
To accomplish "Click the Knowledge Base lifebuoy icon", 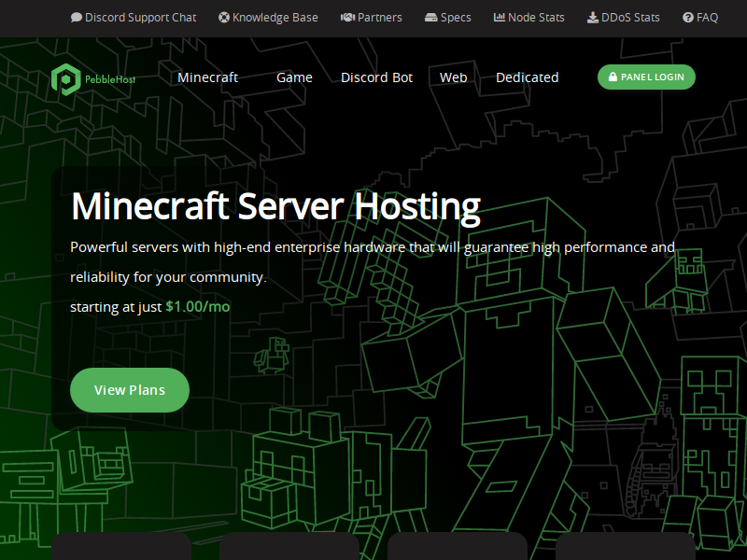I will (x=224, y=18).
